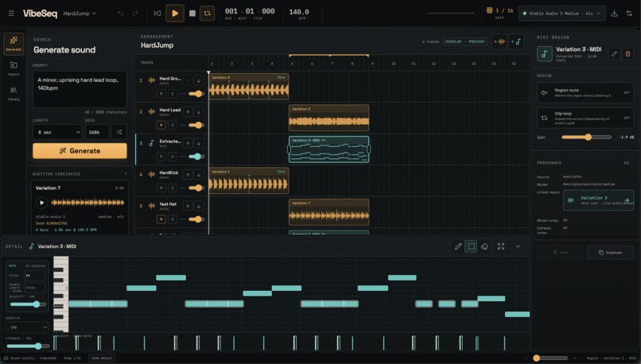Open the 8 sec length dropdown

click(x=57, y=132)
